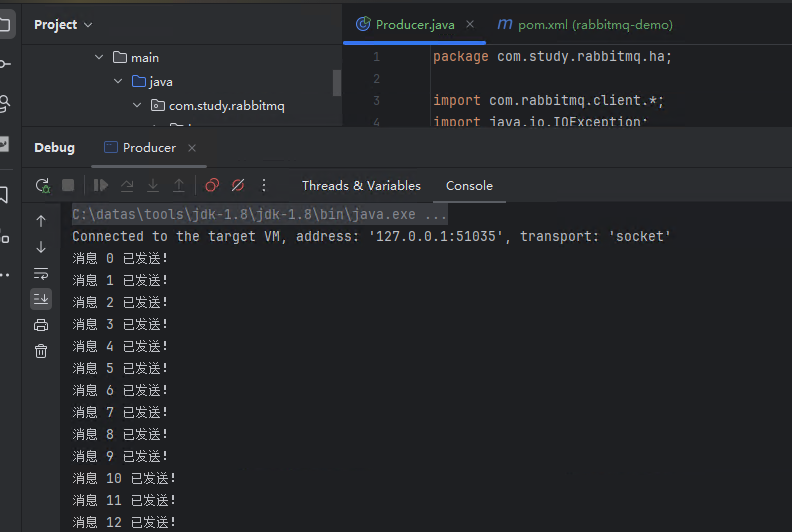Click the java.exe command line in console
This screenshot has width=792, height=532.
259,214
